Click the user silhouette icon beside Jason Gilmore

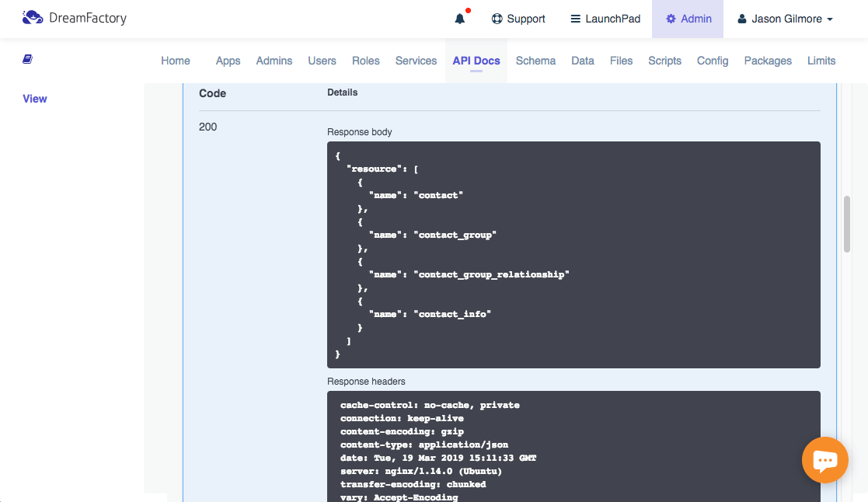tap(742, 19)
